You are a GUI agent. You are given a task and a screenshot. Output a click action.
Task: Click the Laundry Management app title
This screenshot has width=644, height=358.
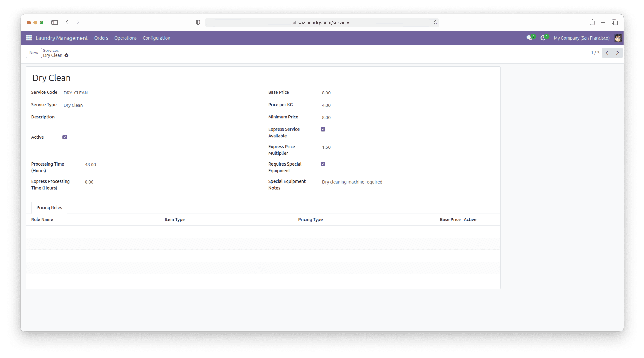(62, 38)
